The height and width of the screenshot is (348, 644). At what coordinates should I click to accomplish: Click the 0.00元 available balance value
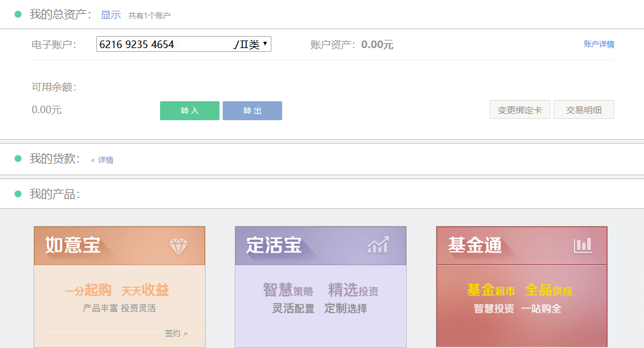pyautogui.click(x=46, y=109)
